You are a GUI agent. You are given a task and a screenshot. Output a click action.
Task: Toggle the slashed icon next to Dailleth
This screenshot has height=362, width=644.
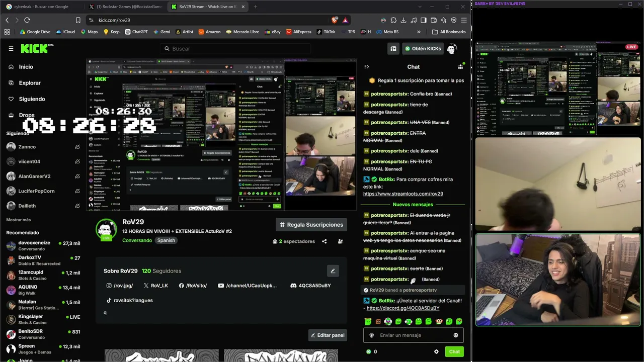[x=77, y=206]
